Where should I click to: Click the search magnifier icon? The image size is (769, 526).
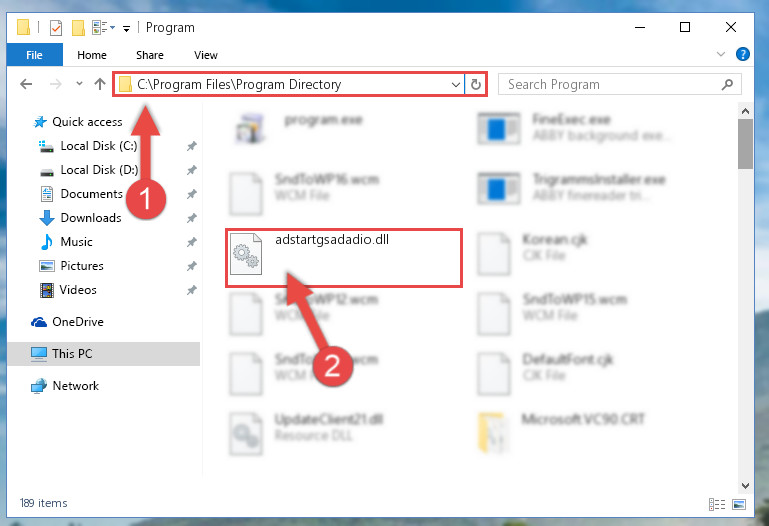pyautogui.click(x=727, y=84)
